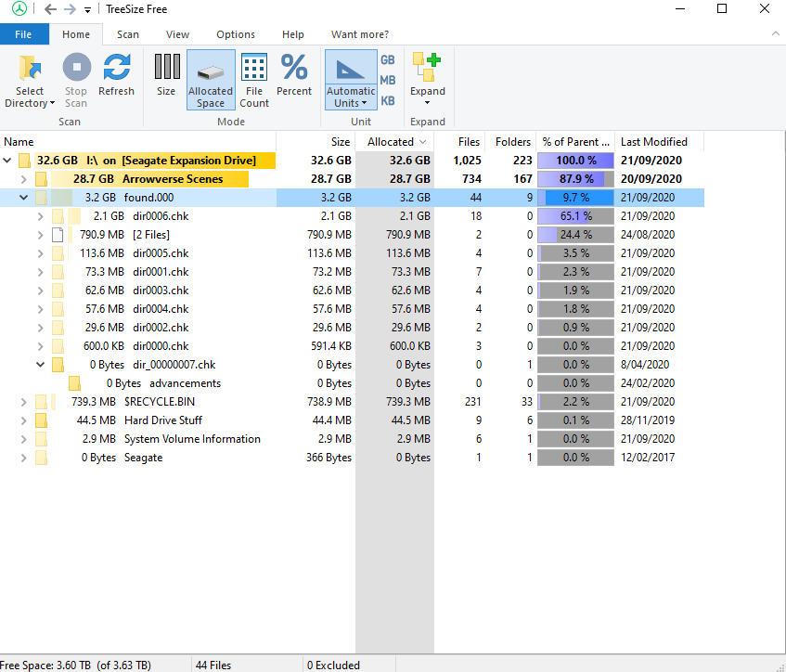Open the Expand tool
The width and height of the screenshot is (786, 672).
pos(427,81)
